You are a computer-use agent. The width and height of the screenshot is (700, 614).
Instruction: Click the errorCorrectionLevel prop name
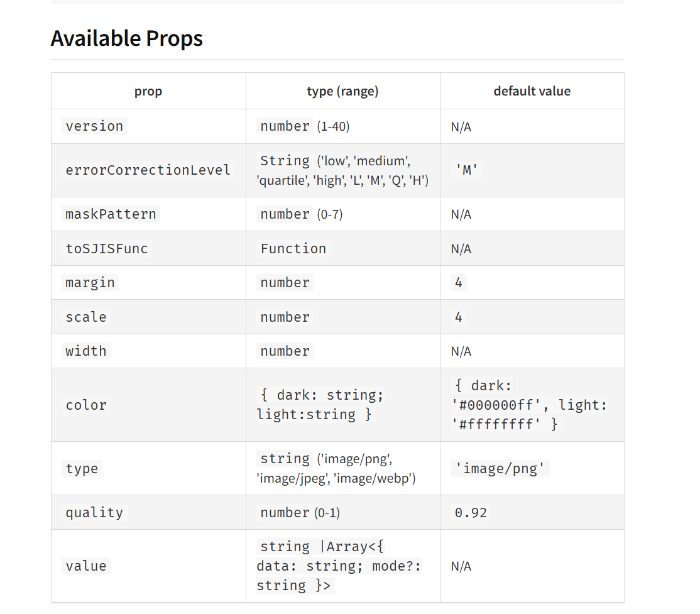(x=148, y=170)
